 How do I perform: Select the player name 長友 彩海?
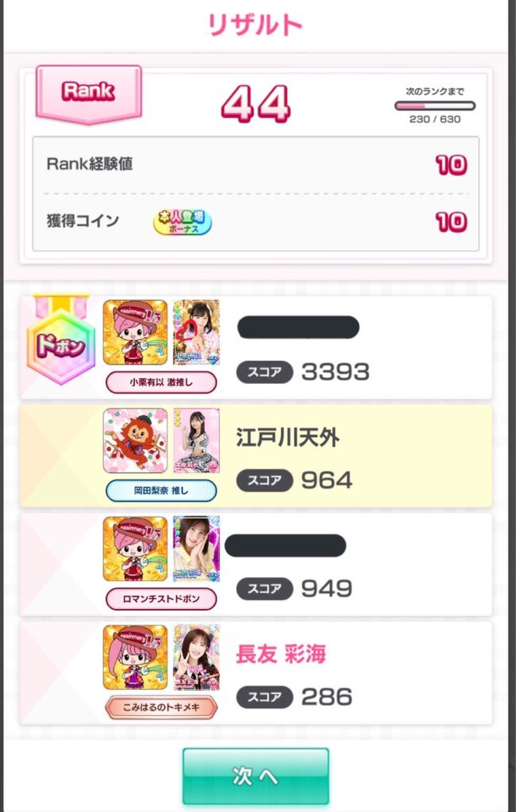point(281,654)
